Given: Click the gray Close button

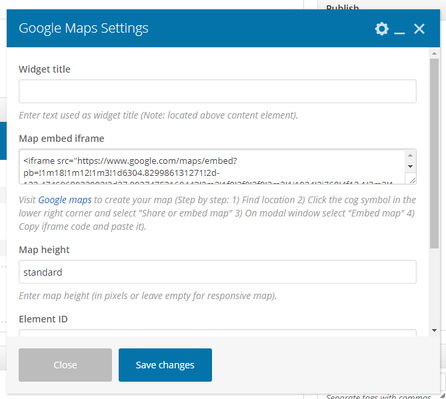Looking at the screenshot, I should click(x=65, y=365).
